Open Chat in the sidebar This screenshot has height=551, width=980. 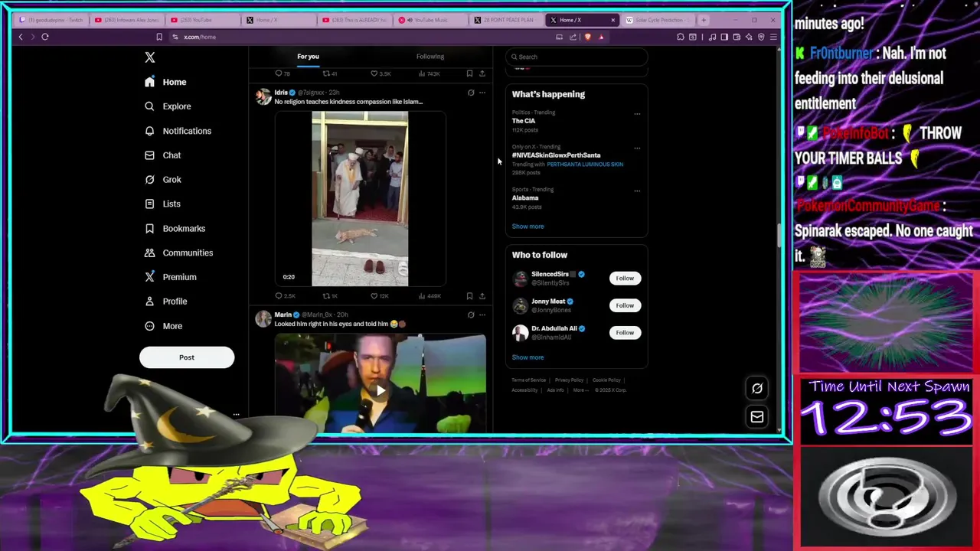point(163,155)
